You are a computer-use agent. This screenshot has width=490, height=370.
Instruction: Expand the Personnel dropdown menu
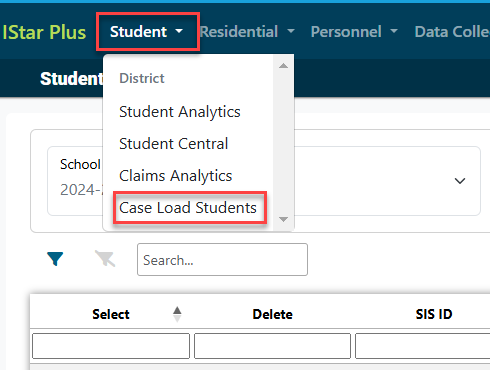tap(354, 32)
